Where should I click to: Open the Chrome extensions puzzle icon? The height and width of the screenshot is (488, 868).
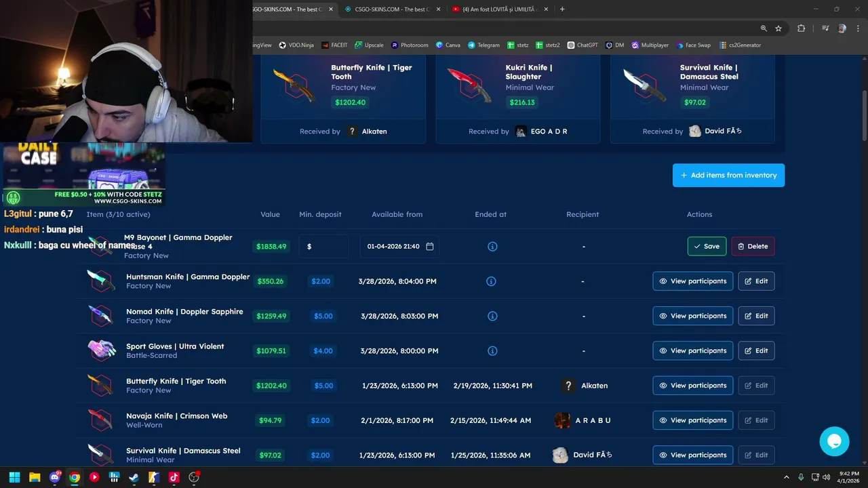(x=801, y=28)
